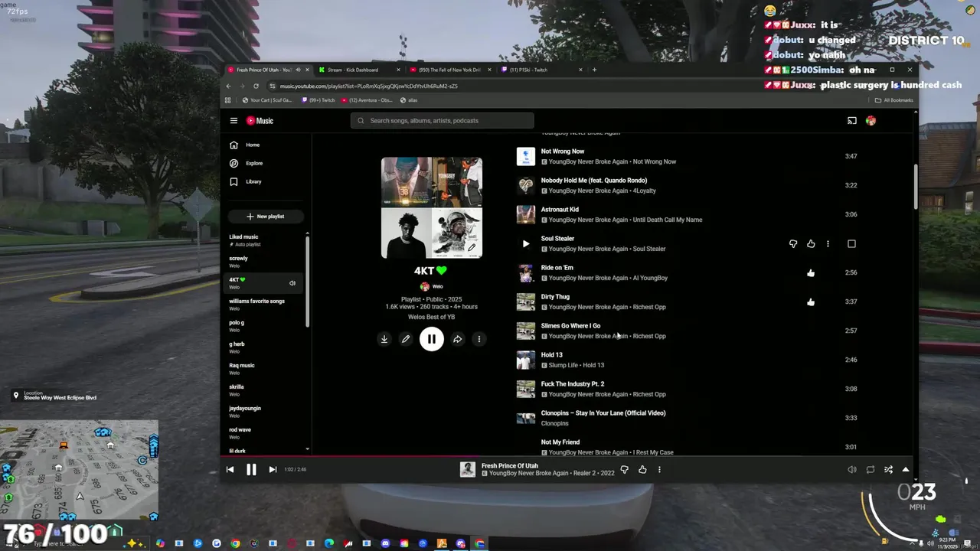This screenshot has width=980, height=551.
Task: Play the Not Wrong Now track thumbnail
Action: (525, 156)
